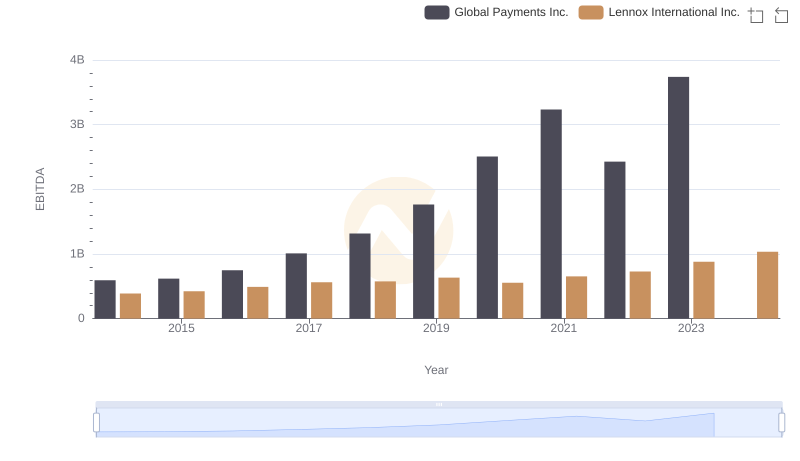Click the 2023 x-axis label
Image resolution: width=800 pixels, height=461 pixels.
[691, 328]
